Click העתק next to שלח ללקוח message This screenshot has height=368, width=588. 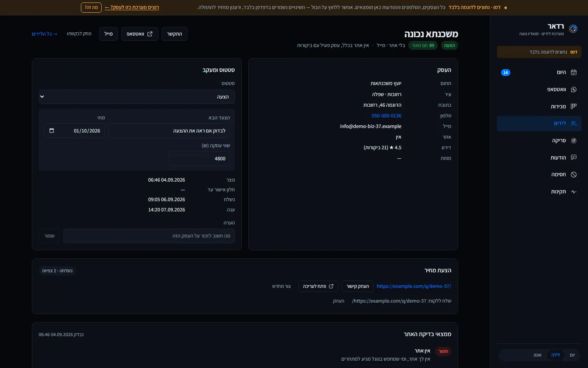click(x=339, y=301)
